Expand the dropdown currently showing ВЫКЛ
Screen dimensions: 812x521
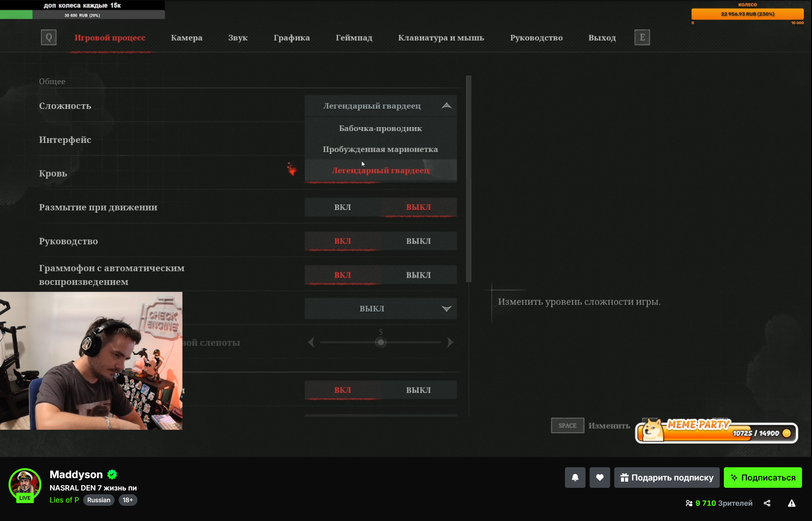point(446,309)
